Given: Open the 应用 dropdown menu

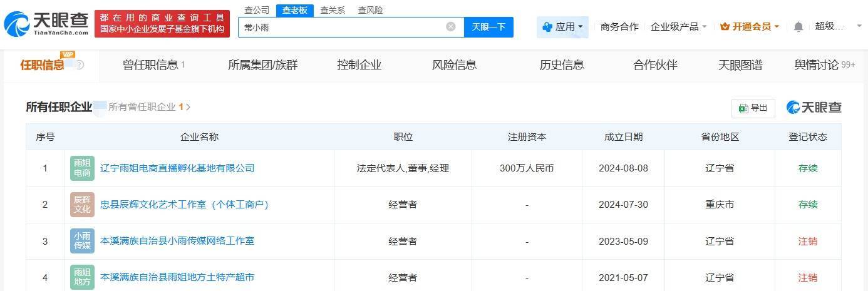Looking at the screenshot, I should (562, 27).
